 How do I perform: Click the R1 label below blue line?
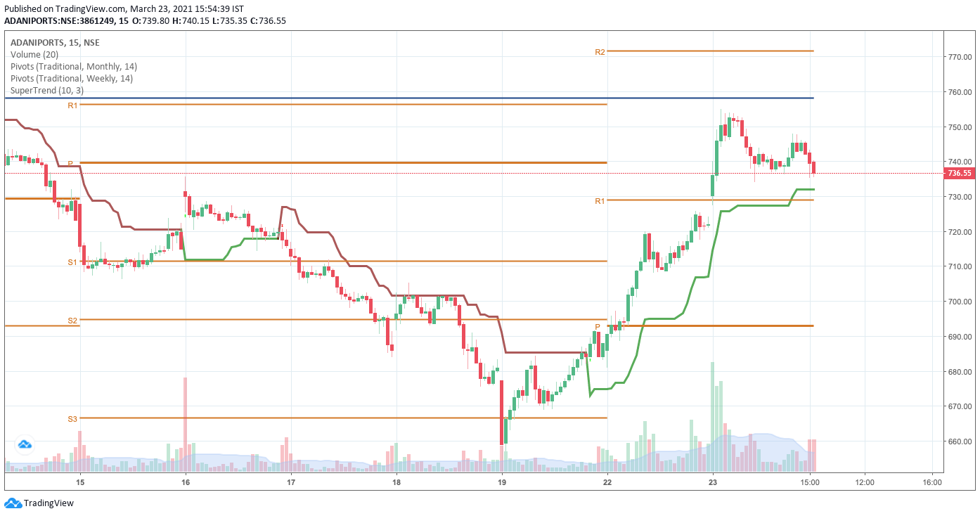[x=72, y=105]
